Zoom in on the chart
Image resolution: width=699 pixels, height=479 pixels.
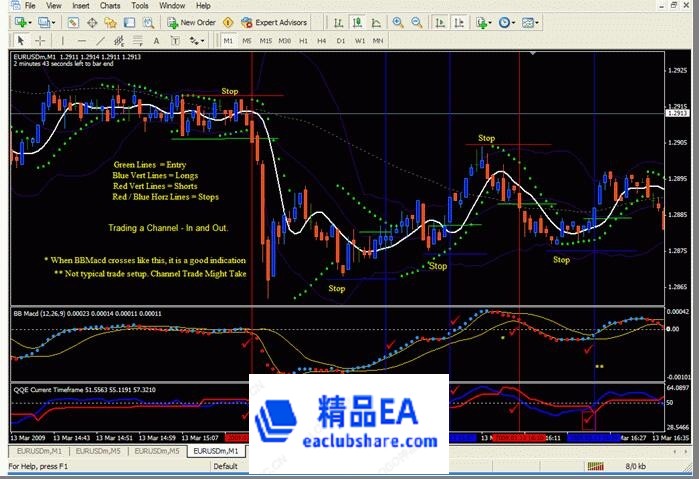(x=399, y=21)
